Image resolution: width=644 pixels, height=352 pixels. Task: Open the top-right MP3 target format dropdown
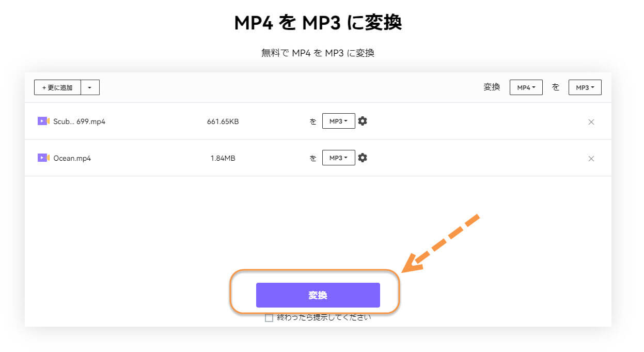[x=585, y=88]
